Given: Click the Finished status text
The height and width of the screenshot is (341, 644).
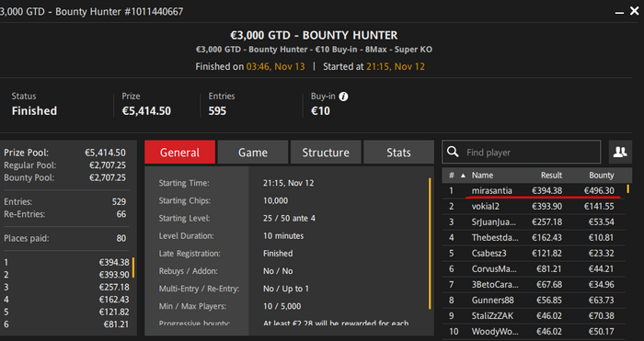Looking at the screenshot, I should pos(35,111).
